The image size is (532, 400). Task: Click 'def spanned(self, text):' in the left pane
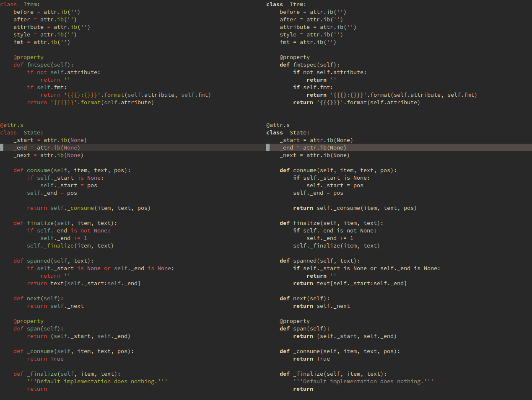click(53, 261)
